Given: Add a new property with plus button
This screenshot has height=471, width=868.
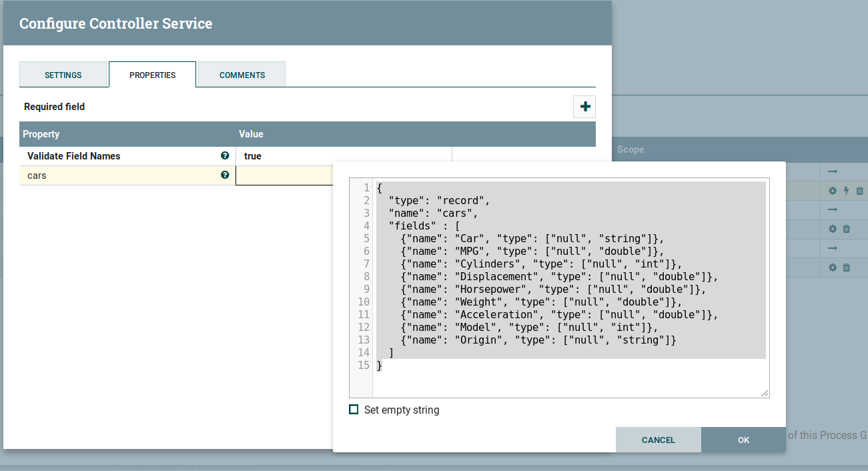Looking at the screenshot, I should 584,107.
